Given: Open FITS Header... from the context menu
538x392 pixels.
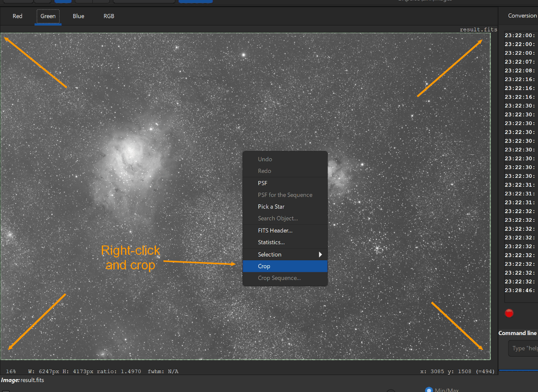Looking at the screenshot, I should [x=275, y=231].
